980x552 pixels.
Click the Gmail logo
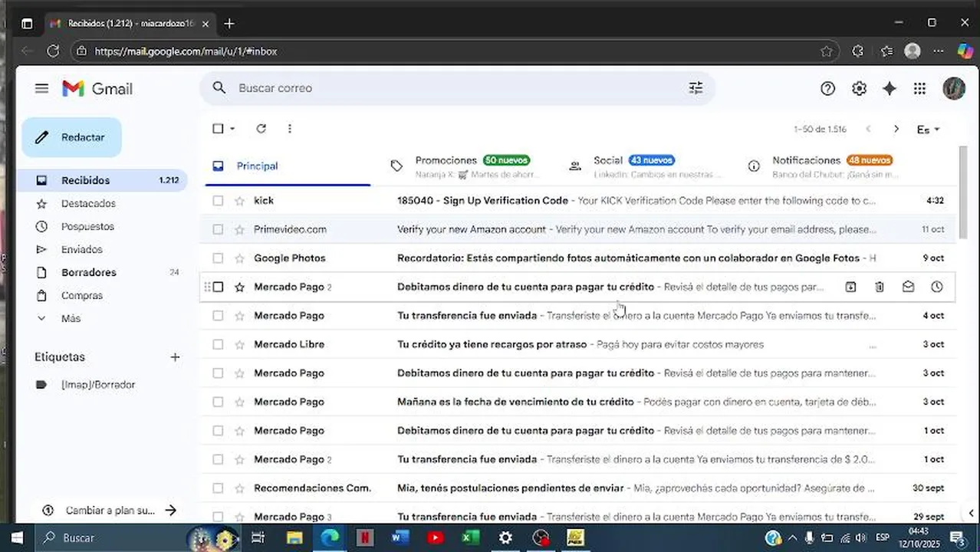[97, 88]
